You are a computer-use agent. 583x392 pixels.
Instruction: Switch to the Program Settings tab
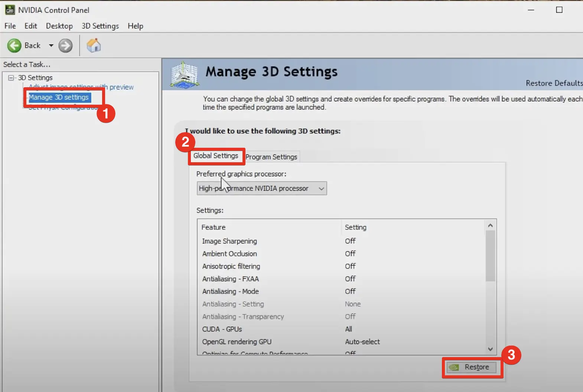271,157
